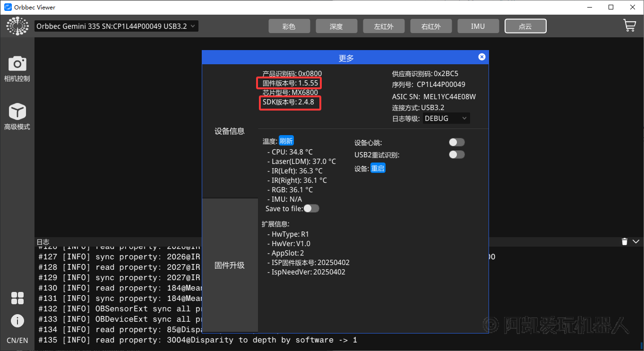
Task: Click CPU temperature 34.8 °C line
Action: coord(290,152)
